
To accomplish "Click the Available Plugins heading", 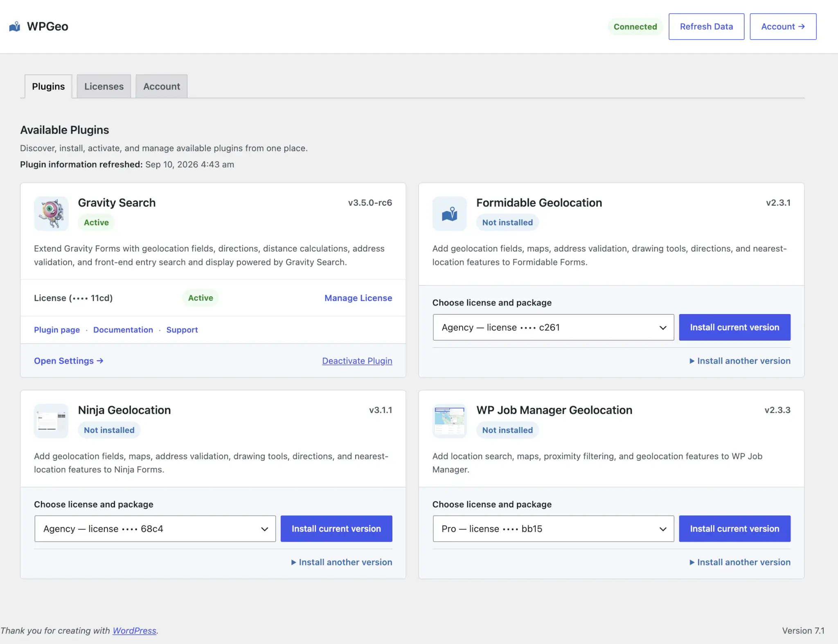I will click(65, 130).
